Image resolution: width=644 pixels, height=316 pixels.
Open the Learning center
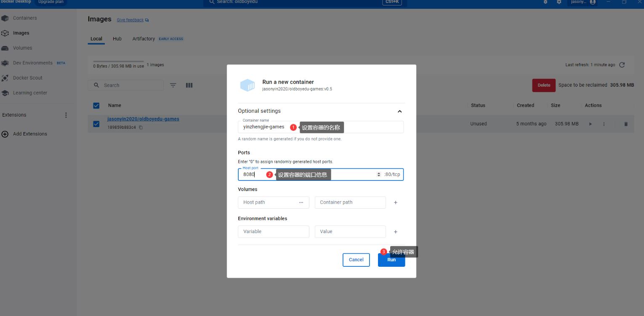[30, 93]
